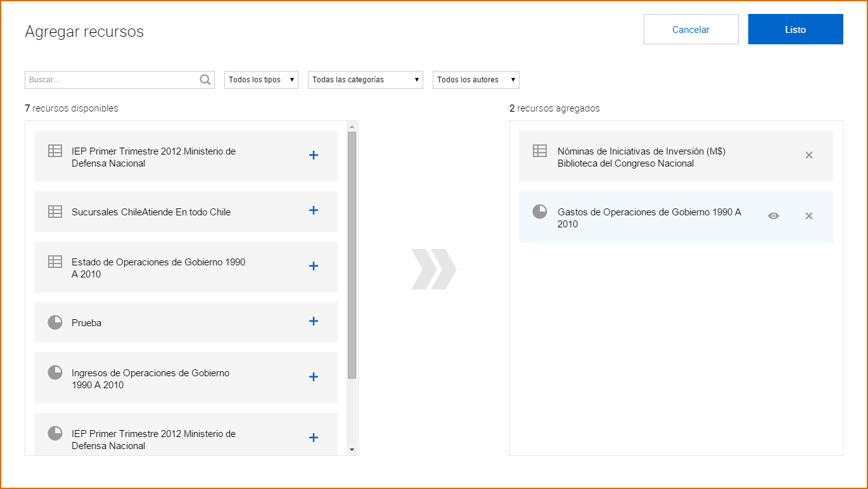Select Nóminas de Iniciativas de Inversión title

click(x=642, y=157)
